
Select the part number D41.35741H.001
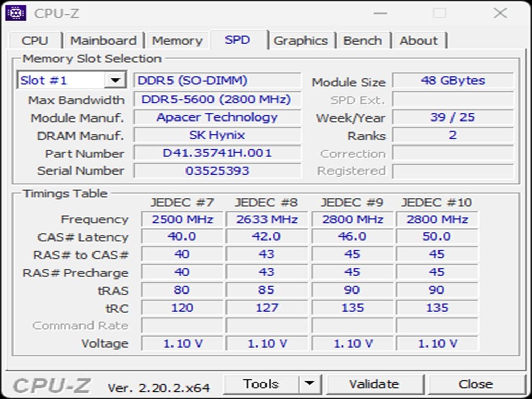217,153
